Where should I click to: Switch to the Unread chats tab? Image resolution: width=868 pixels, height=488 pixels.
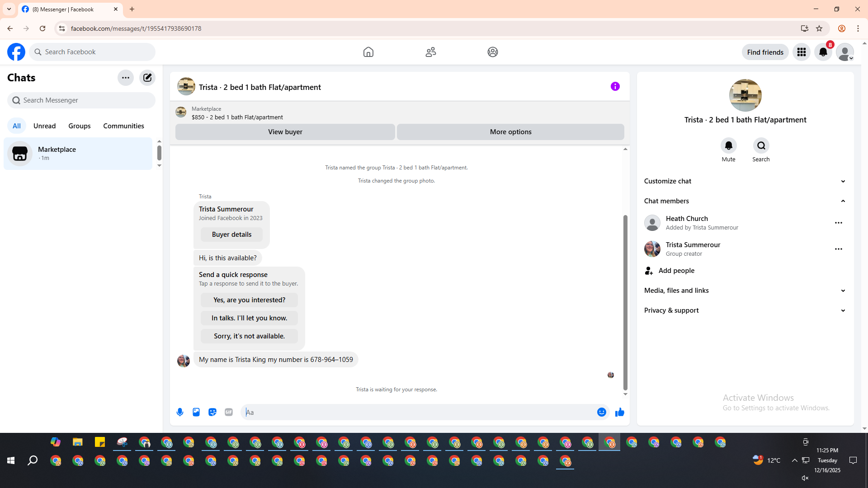[45, 126]
